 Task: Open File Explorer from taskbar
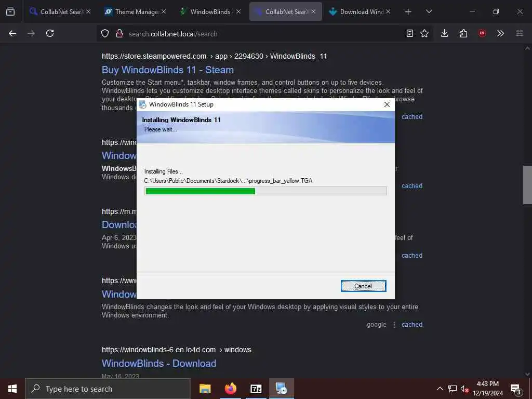pos(205,389)
